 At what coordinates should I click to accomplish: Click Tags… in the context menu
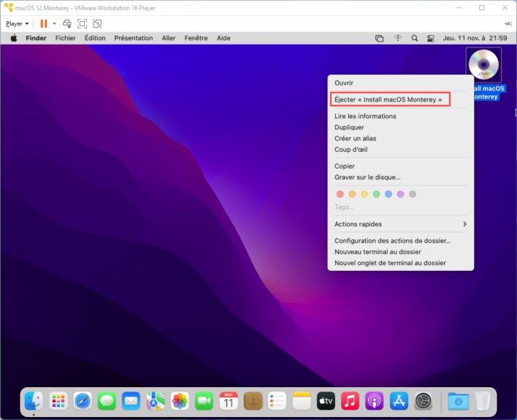[344, 207]
